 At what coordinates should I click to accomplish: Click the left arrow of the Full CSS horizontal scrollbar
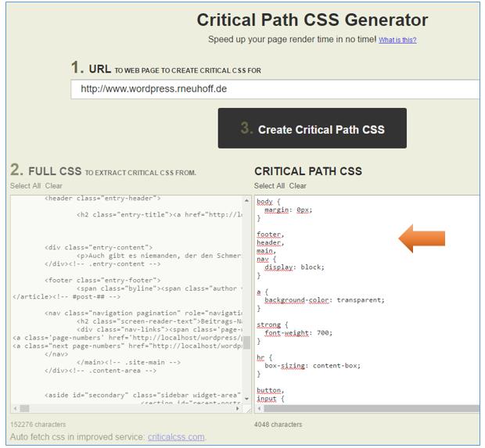coord(15,408)
